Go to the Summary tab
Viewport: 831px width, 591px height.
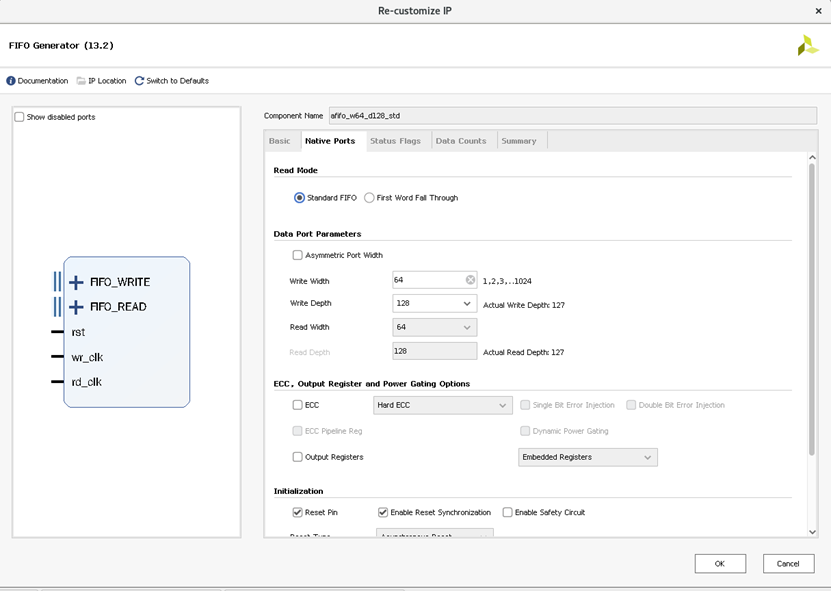pyautogui.click(x=519, y=141)
